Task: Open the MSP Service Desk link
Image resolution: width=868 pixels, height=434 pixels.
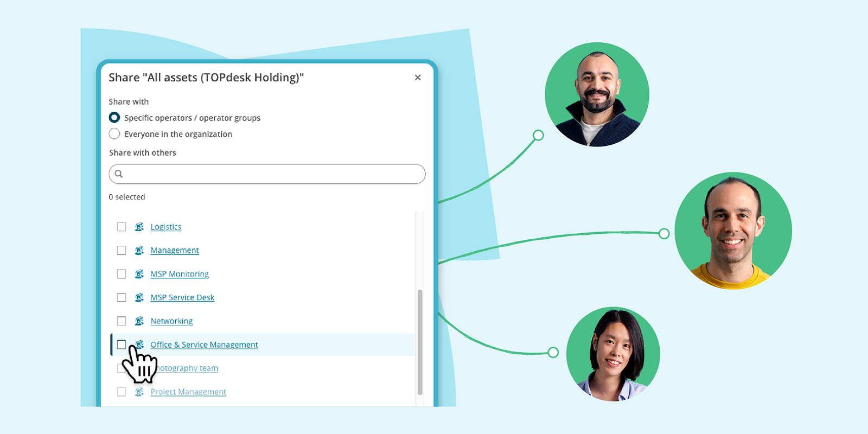Action: tap(182, 298)
